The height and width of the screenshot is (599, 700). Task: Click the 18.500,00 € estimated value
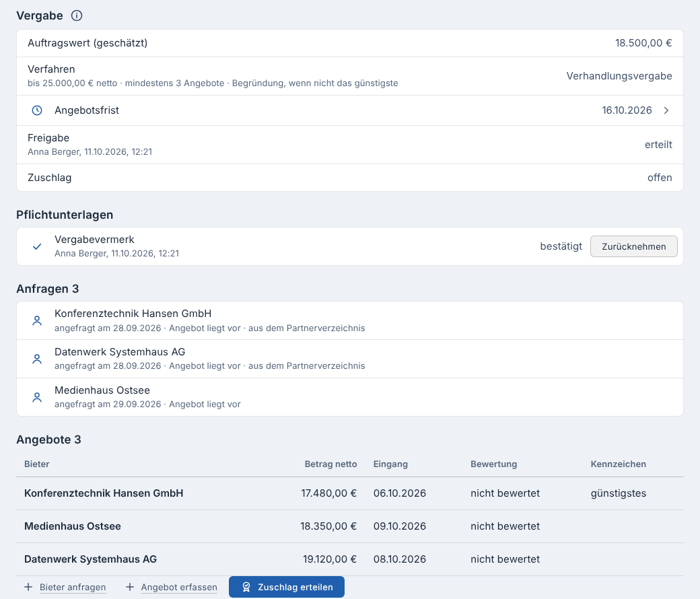pyautogui.click(x=643, y=43)
